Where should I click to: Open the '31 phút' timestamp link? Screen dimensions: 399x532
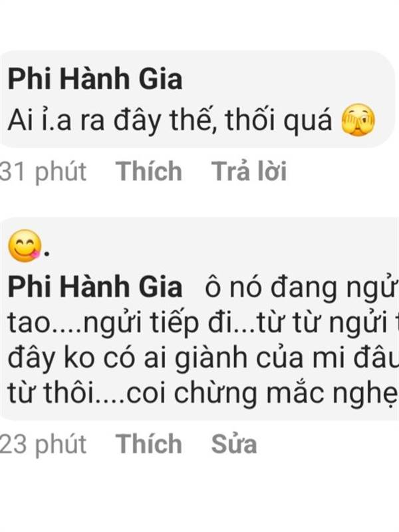[43, 172]
